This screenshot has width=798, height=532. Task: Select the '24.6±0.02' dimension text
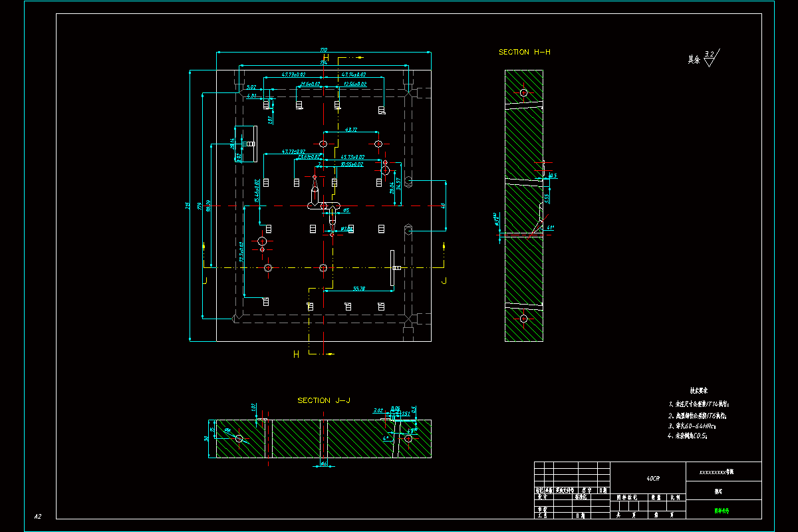pos(311,84)
